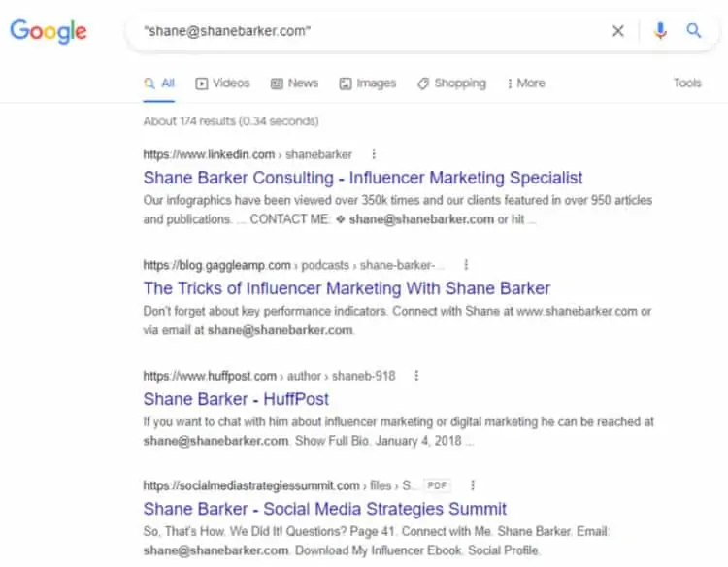Open options dots beside Social Media Summit result
728x567 pixels.
(x=473, y=485)
